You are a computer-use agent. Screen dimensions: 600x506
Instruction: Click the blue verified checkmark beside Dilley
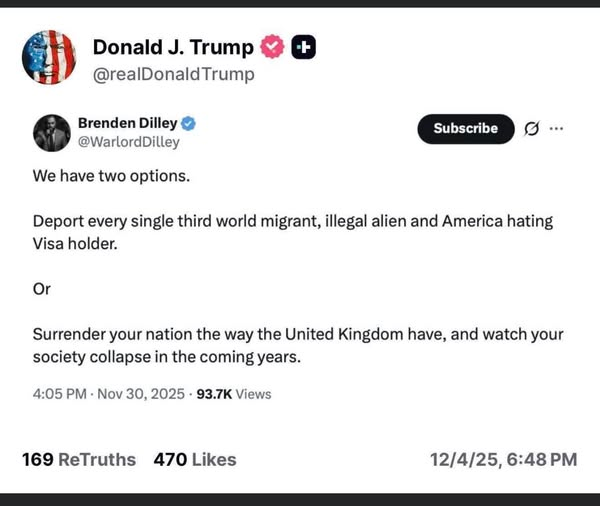[x=188, y=123]
